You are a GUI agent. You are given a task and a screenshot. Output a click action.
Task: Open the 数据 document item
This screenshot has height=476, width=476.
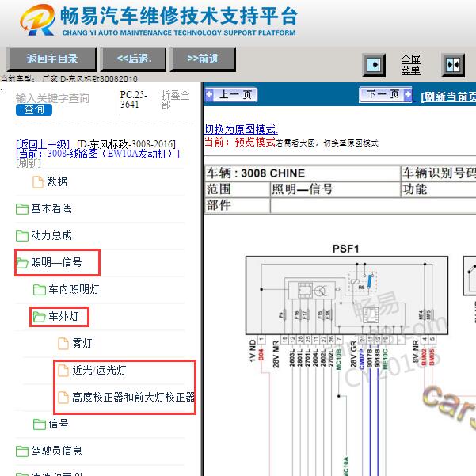point(57,182)
